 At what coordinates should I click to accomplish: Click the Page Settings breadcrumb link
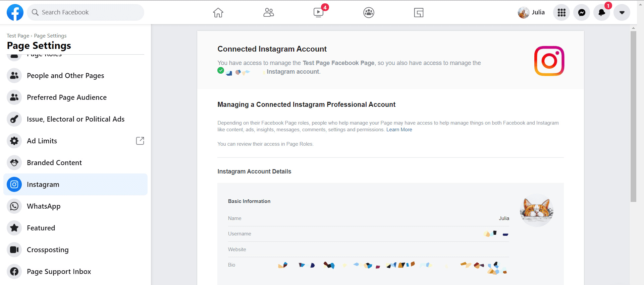point(50,36)
